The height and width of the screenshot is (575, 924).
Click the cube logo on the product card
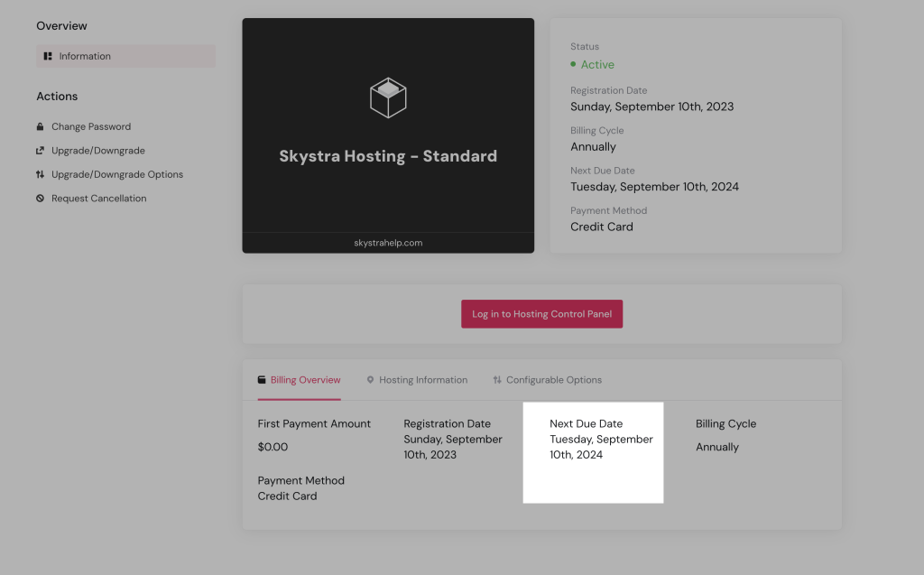coord(388,97)
